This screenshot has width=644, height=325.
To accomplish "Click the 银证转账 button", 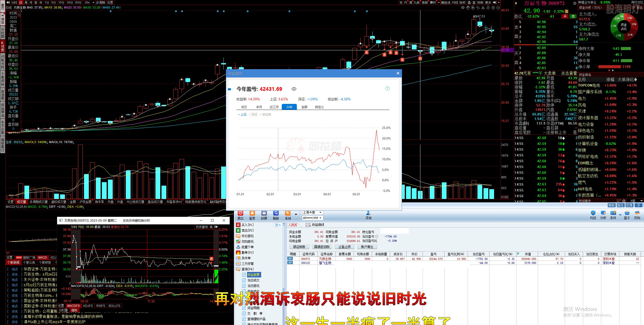I will tap(299, 247).
